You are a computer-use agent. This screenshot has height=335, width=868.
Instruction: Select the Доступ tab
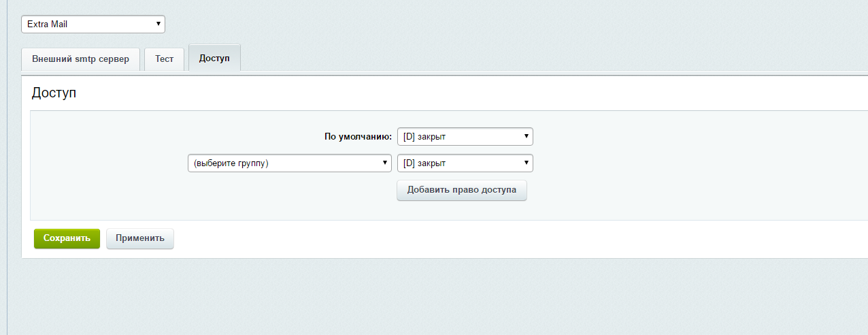tap(214, 59)
